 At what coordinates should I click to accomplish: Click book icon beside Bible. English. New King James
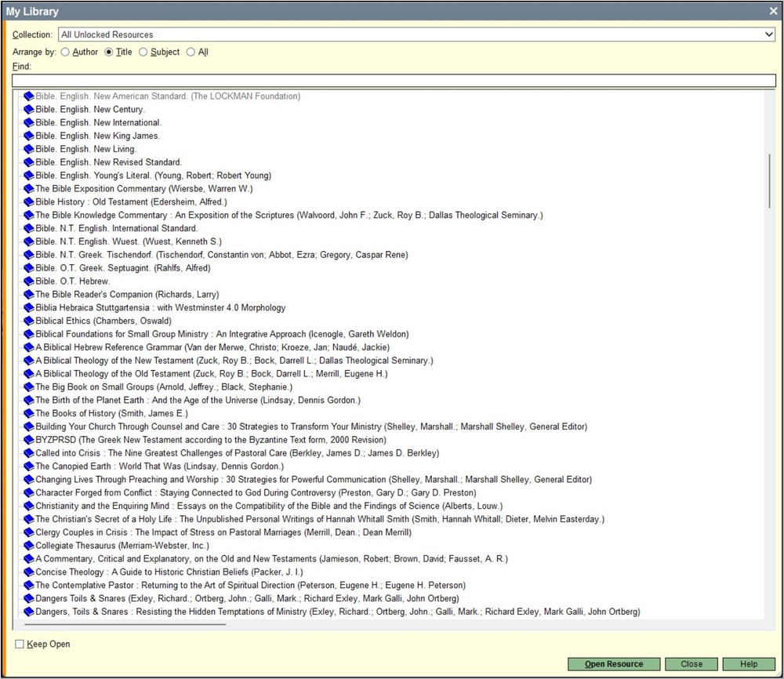[29, 136]
